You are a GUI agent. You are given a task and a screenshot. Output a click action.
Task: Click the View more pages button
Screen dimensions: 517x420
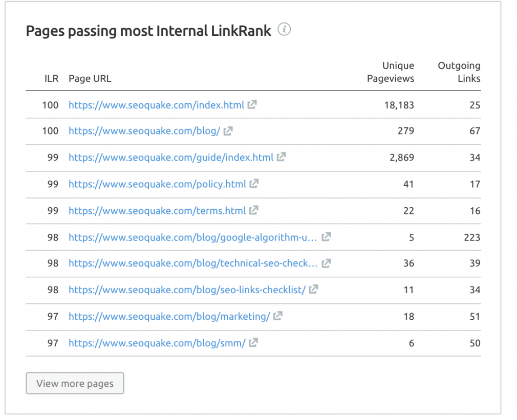tap(75, 383)
